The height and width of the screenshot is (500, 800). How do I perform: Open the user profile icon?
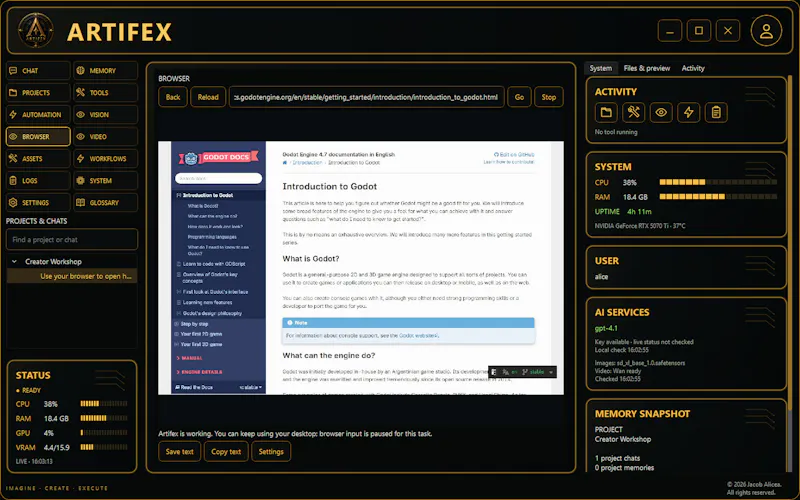[x=766, y=31]
